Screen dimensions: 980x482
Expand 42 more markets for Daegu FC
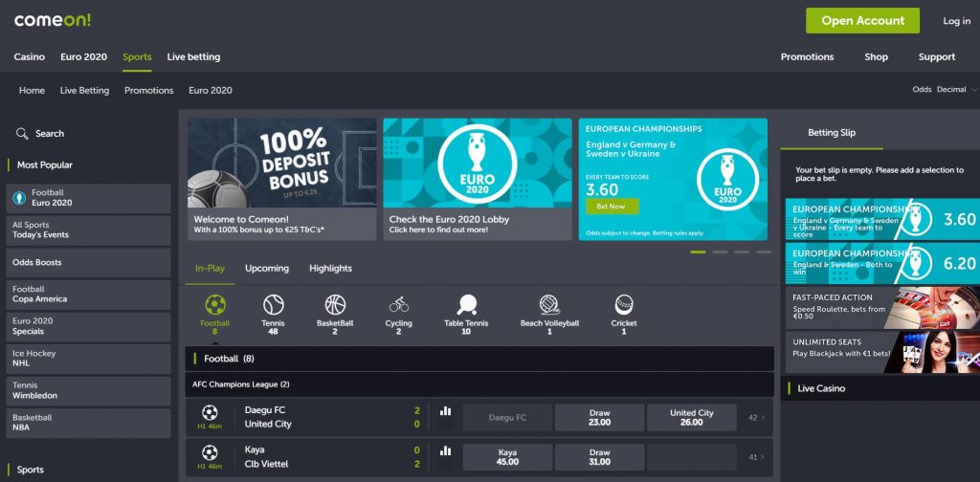tap(756, 418)
